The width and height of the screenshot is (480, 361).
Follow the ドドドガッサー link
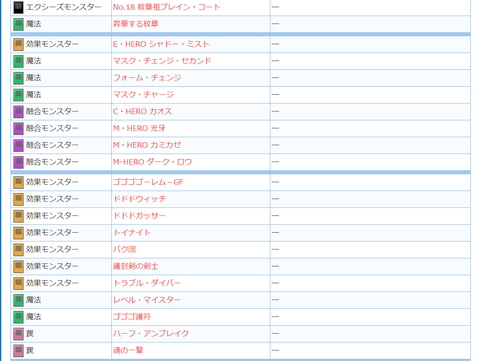139,216
